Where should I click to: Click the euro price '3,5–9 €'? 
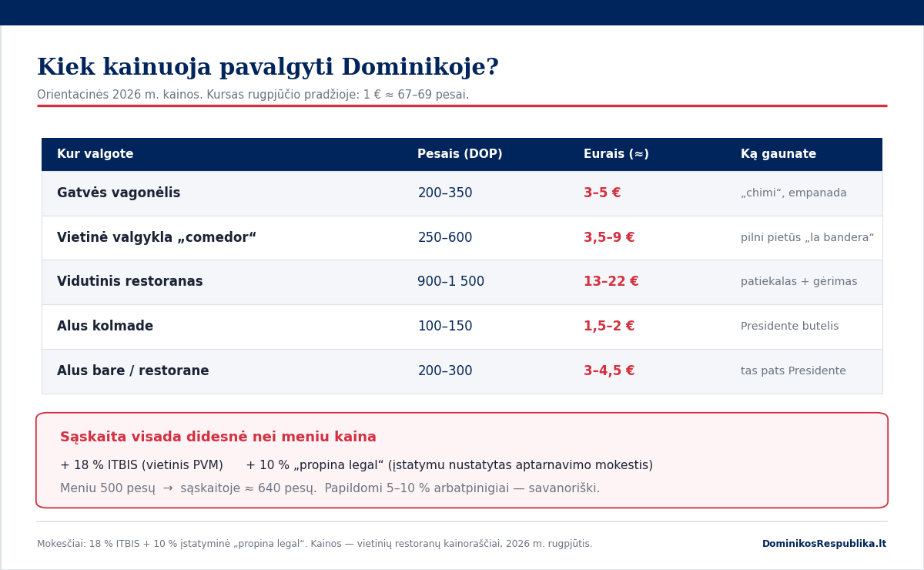tap(609, 238)
